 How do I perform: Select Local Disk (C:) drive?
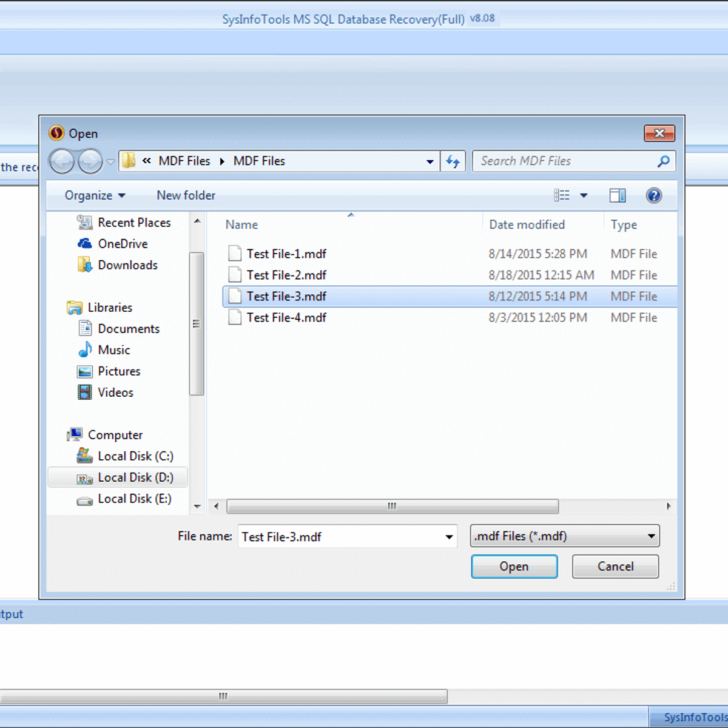[135, 456]
